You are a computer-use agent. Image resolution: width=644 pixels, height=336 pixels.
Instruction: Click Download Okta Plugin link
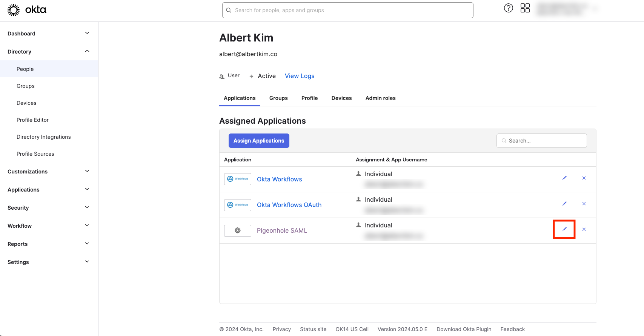click(x=464, y=329)
